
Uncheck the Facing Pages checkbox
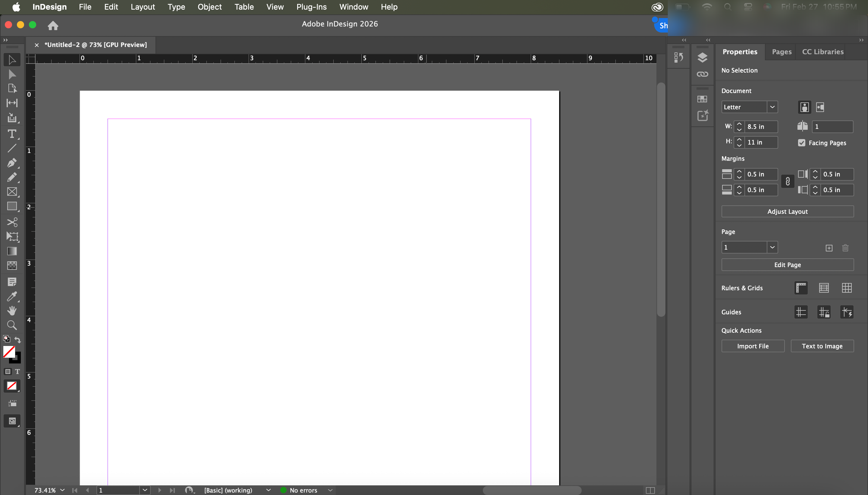click(x=802, y=143)
